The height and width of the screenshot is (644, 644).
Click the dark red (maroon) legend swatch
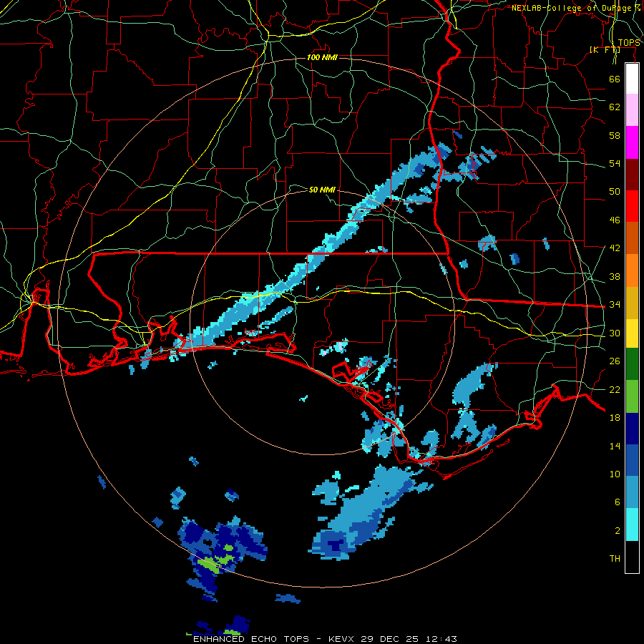point(632,175)
